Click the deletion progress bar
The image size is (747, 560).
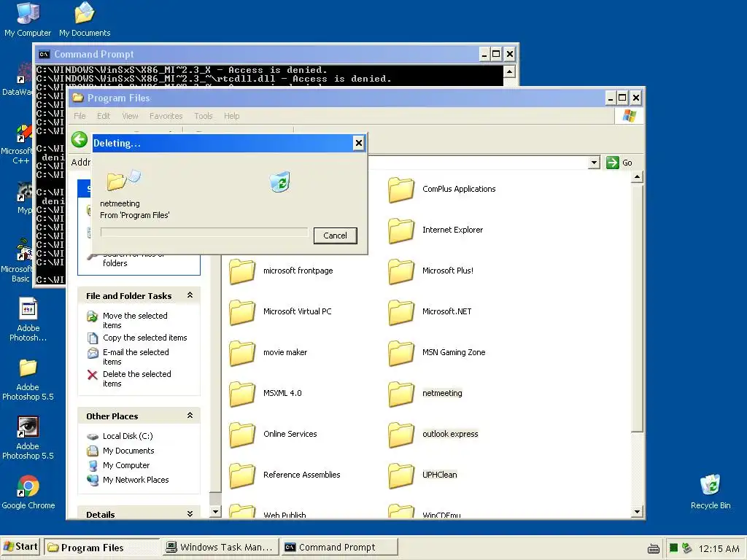point(204,232)
